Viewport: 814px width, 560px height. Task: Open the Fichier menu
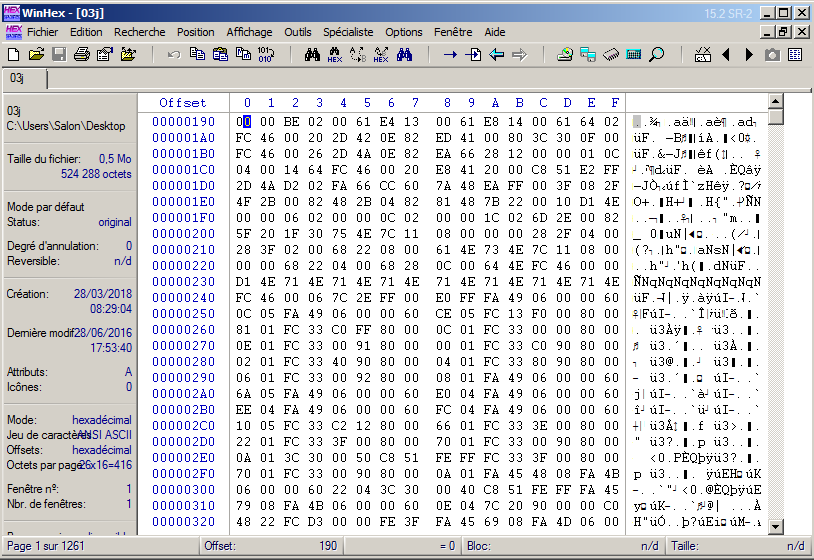[43, 32]
